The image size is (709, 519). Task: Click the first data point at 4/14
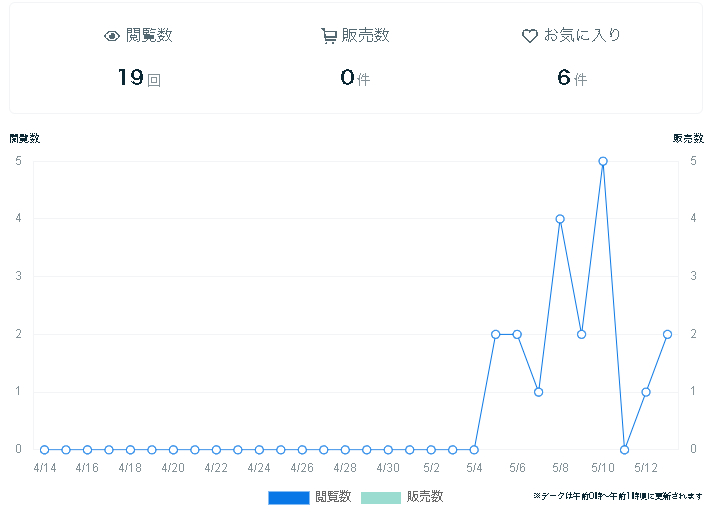(44, 450)
